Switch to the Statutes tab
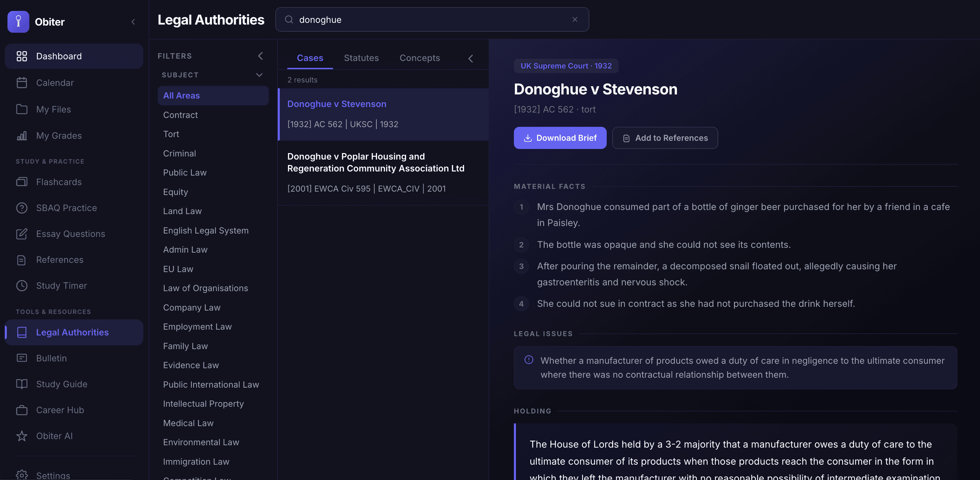This screenshot has width=980, height=480. pos(361,58)
